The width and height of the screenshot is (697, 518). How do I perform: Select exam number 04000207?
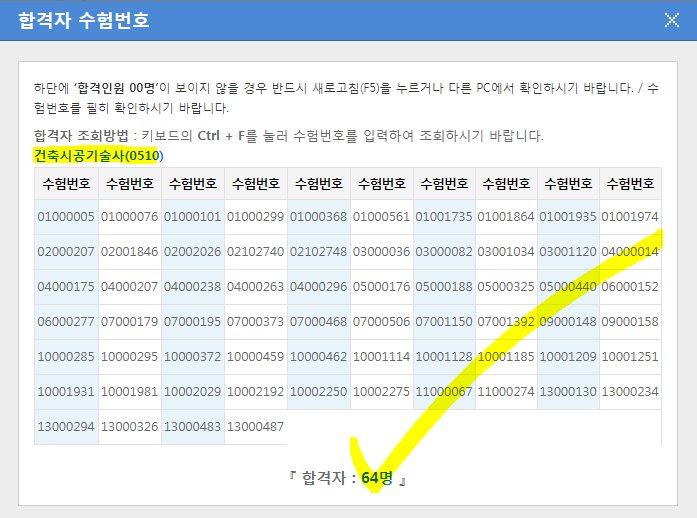click(x=129, y=286)
